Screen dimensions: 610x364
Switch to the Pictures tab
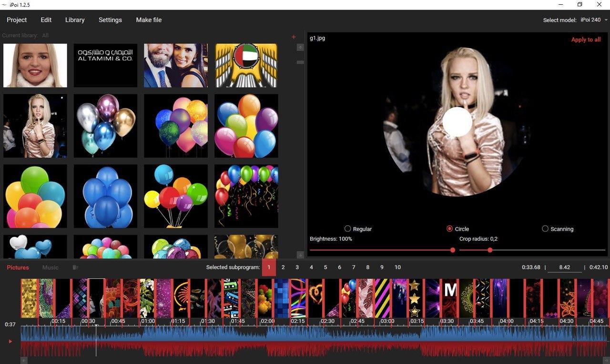18,267
